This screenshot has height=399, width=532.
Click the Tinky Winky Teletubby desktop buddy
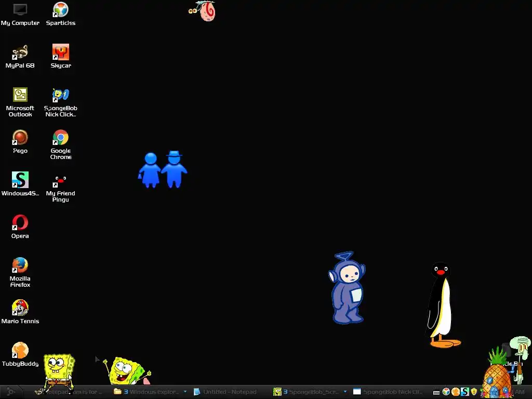pos(347,288)
